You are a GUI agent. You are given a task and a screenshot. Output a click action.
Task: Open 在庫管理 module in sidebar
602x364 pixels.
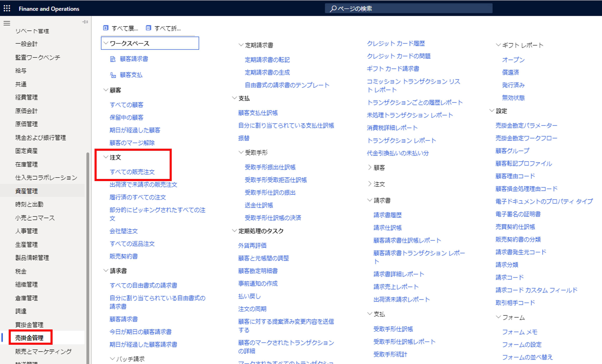tap(26, 164)
